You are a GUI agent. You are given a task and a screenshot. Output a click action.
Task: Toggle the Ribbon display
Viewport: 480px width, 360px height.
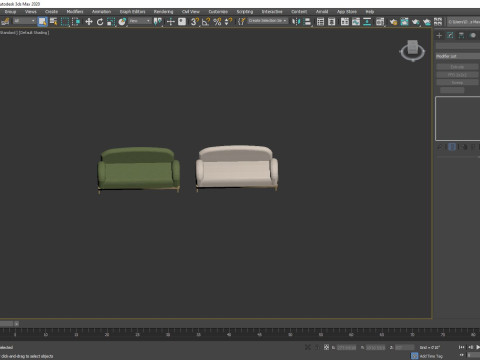pos(345,22)
